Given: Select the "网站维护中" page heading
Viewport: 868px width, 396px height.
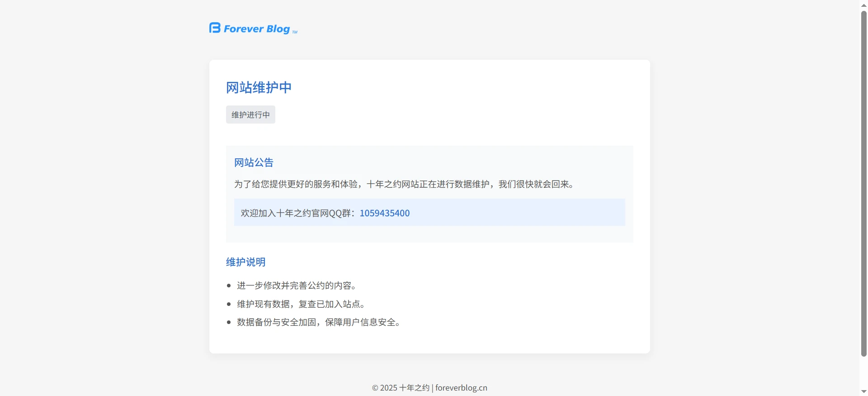Looking at the screenshot, I should click(x=259, y=87).
